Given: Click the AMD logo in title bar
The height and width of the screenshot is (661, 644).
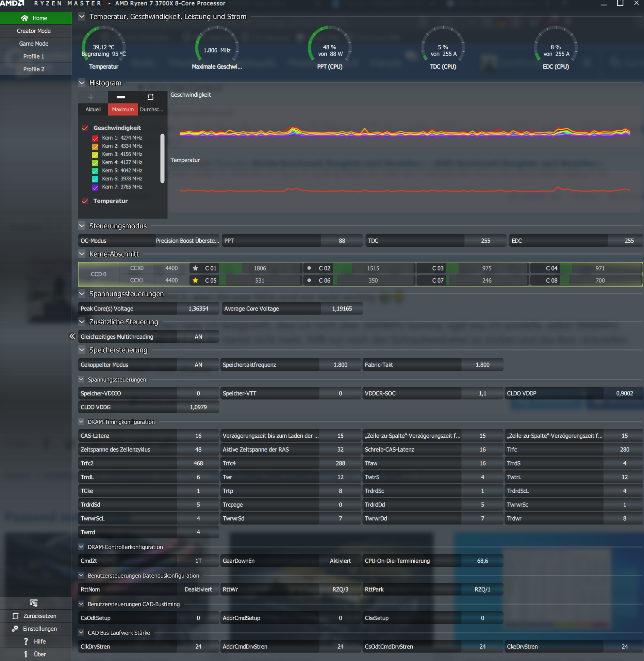Looking at the screenshot, I should pos(12,3).
